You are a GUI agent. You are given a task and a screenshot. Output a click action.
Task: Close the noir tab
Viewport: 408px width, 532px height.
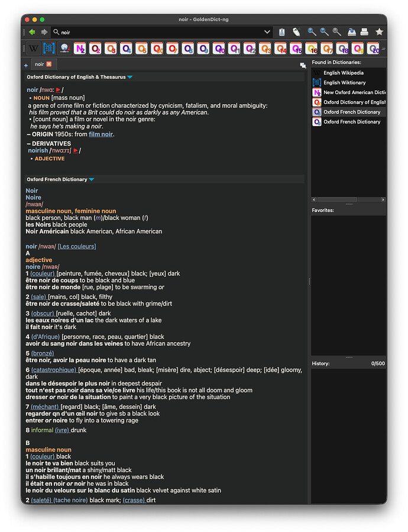pyautogui.click(x=49, y=64)
